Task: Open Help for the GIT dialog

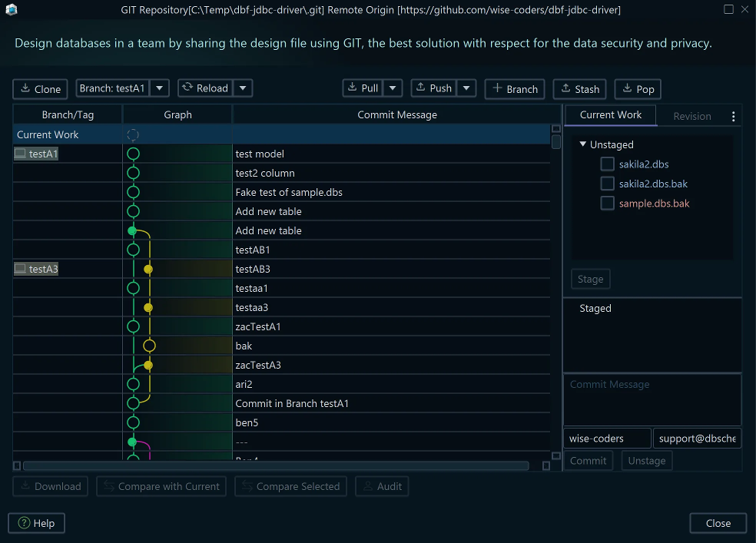Action: pos(36,523)
